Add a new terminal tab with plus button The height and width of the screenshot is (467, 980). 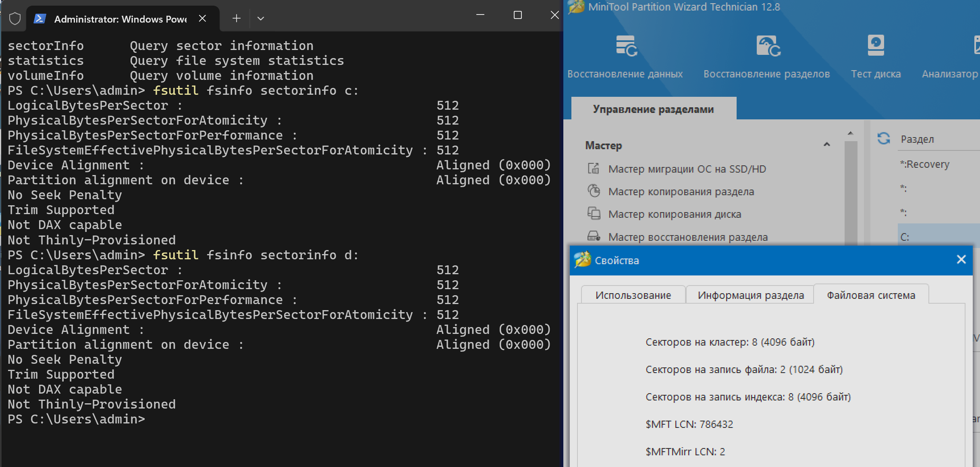pyautogui.click(x=237, y=19)
